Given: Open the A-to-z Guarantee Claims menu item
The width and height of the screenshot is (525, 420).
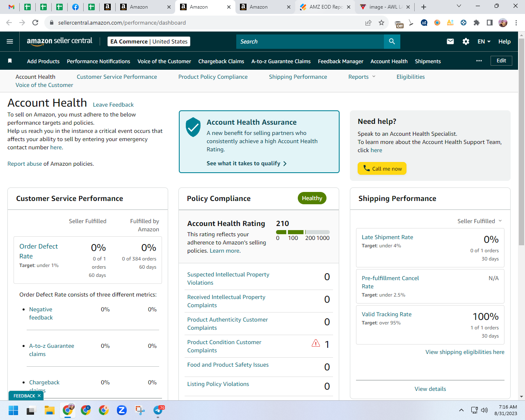Looking at the screenshot, I should coord(281,61).
